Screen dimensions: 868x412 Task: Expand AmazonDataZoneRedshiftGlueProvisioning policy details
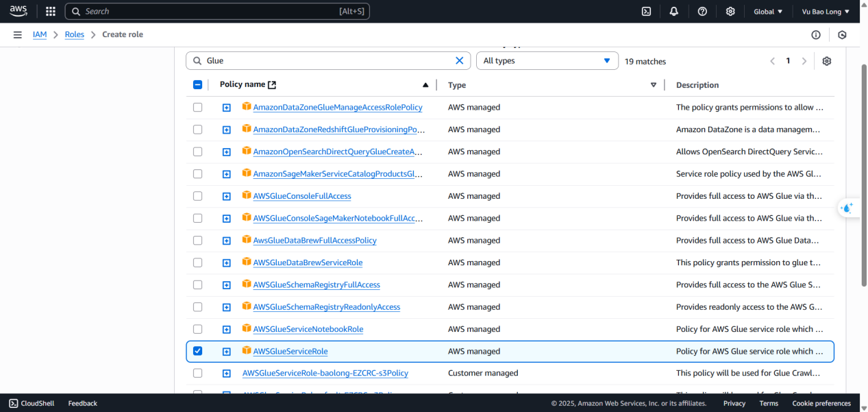(x=227, y=130)
